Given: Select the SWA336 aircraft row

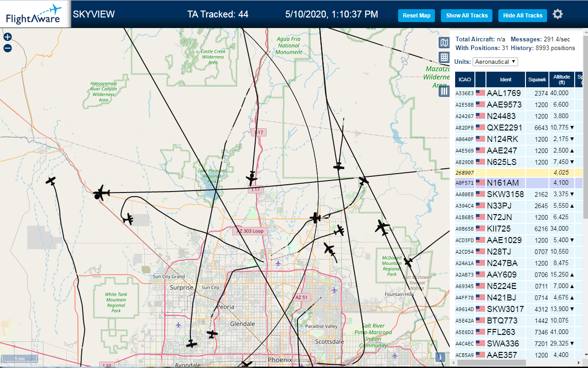Looking at the screenshot, I should pyautogui.click(x=519, y=343).
